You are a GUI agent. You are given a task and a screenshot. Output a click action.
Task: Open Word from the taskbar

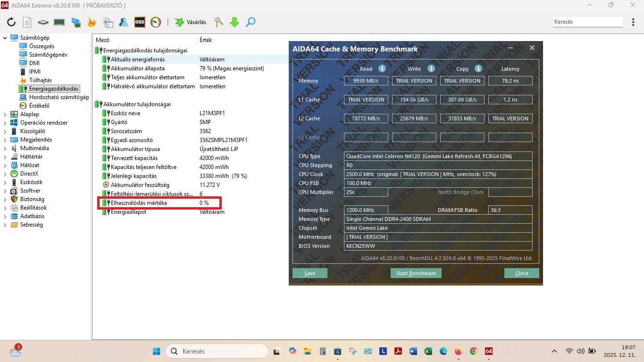click(x=413, y=351)
